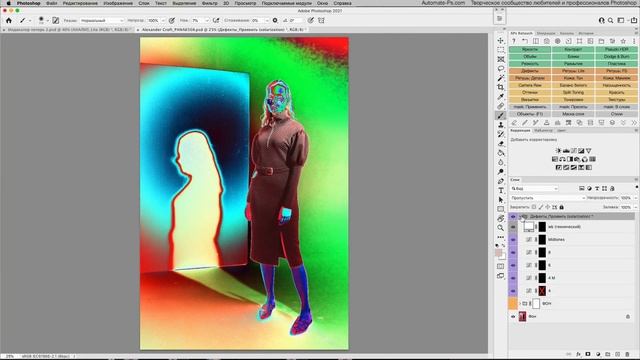Click the Home icon in options bar
The height and width of the screenshot is (360, 640).
9,20
